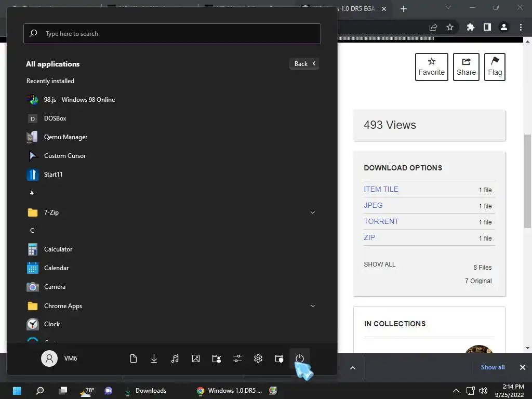Share this archive item
Image resolution: width=532 pixels, height=399 pixels.
click(466, 67)
